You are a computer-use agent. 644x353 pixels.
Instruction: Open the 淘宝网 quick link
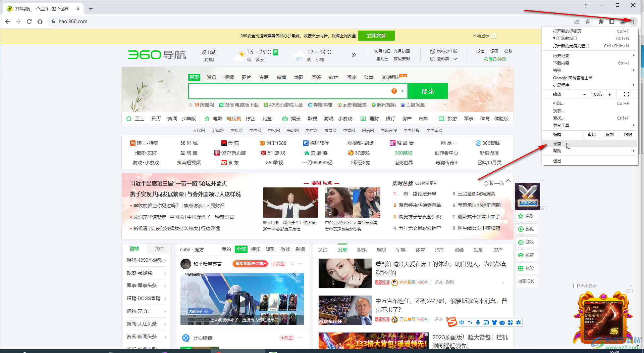pos(204,105)
